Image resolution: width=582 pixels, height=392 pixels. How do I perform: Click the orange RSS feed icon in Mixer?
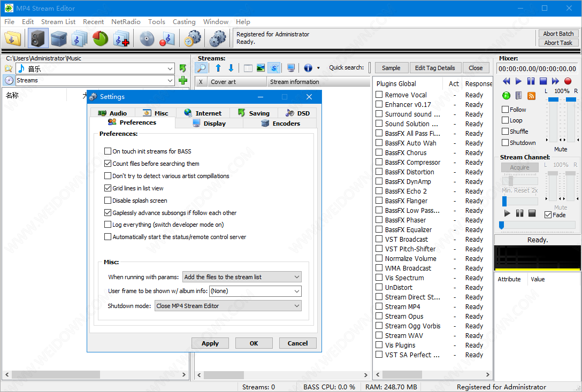click(x=532, y=96)
